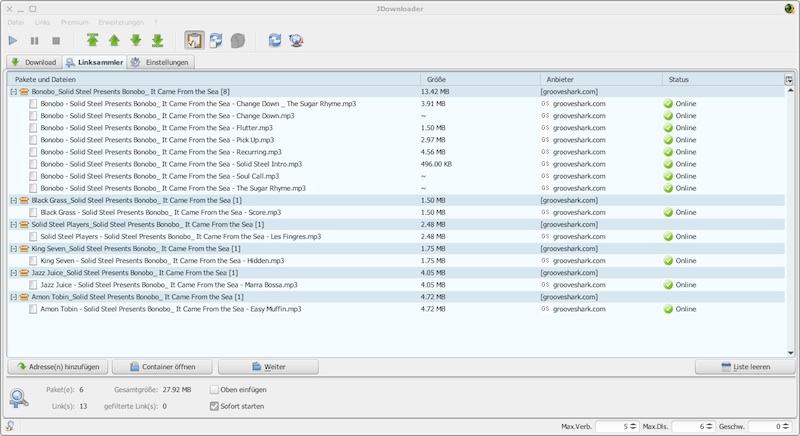Collapse the King Seven package

13,249
